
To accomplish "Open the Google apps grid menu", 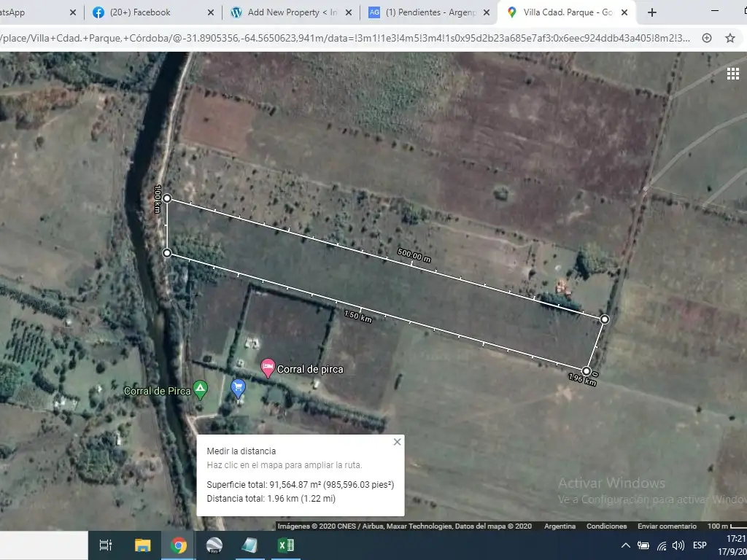I will click(732, 74).
